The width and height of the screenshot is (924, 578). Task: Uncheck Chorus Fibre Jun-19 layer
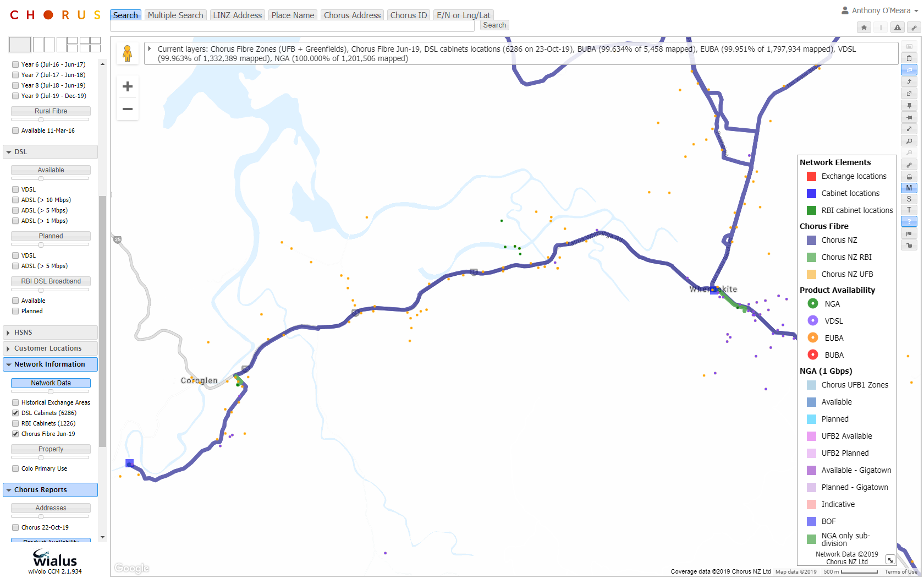[15, 434]
